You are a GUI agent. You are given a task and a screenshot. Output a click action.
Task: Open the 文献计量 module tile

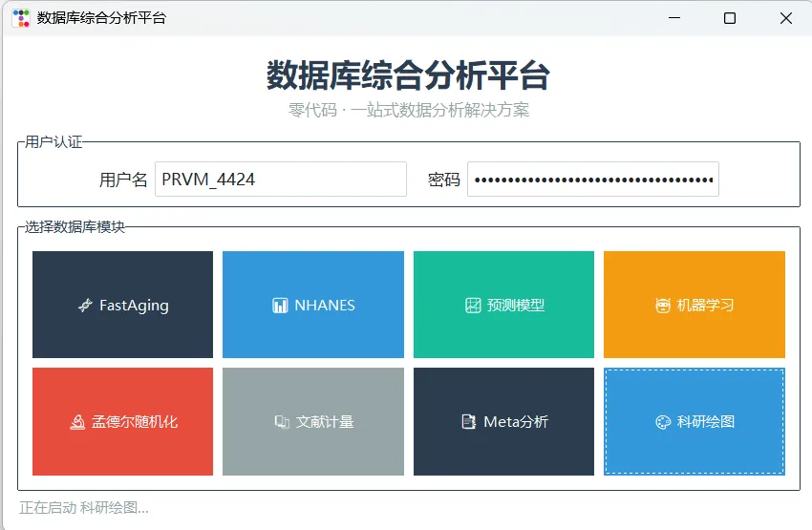pyautogui.click(x=313, y=422)
